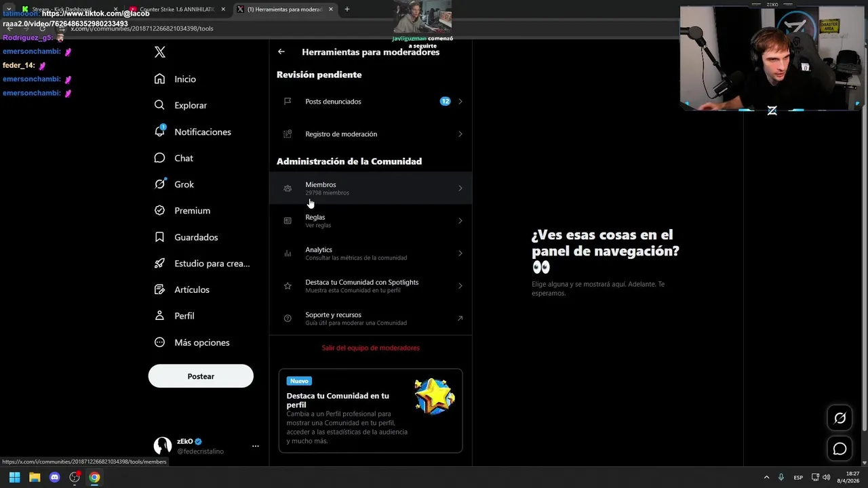Expand the Registro de moderación chevron
The width and height of the screenshot is (868, 488).
(460, 134)
